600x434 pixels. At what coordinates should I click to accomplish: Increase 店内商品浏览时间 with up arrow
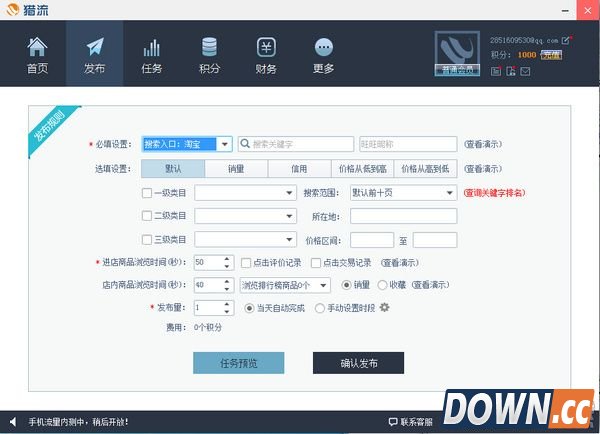[x=227, y=281]
